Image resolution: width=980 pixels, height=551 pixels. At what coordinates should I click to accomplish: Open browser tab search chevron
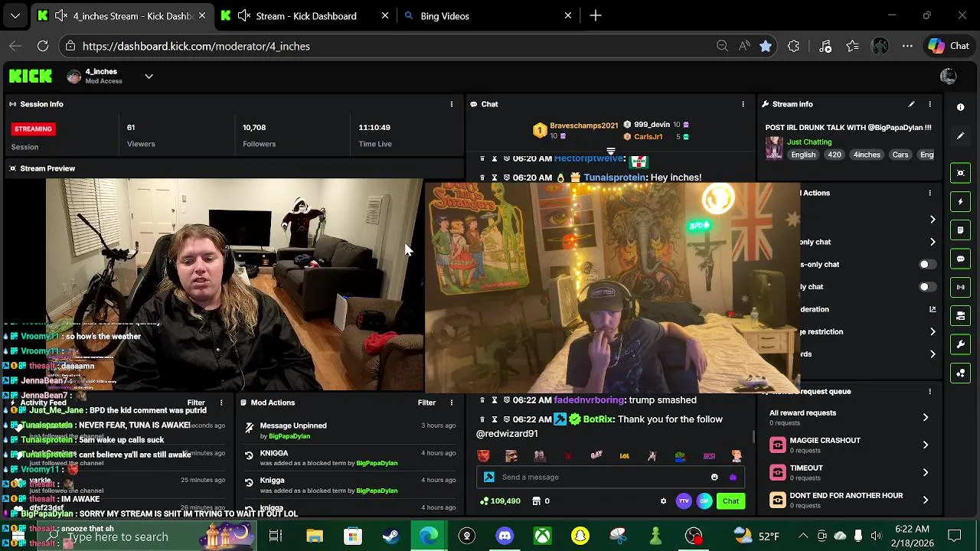15,15
